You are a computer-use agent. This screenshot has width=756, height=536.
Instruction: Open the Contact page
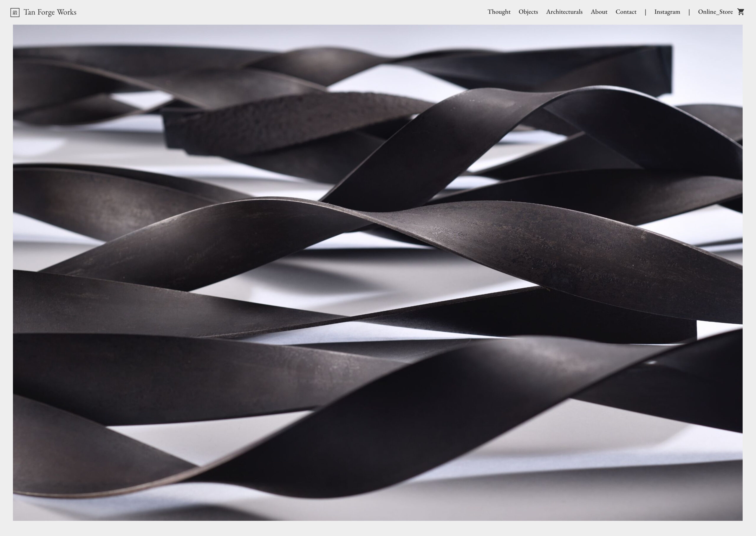tap(626, 12)
